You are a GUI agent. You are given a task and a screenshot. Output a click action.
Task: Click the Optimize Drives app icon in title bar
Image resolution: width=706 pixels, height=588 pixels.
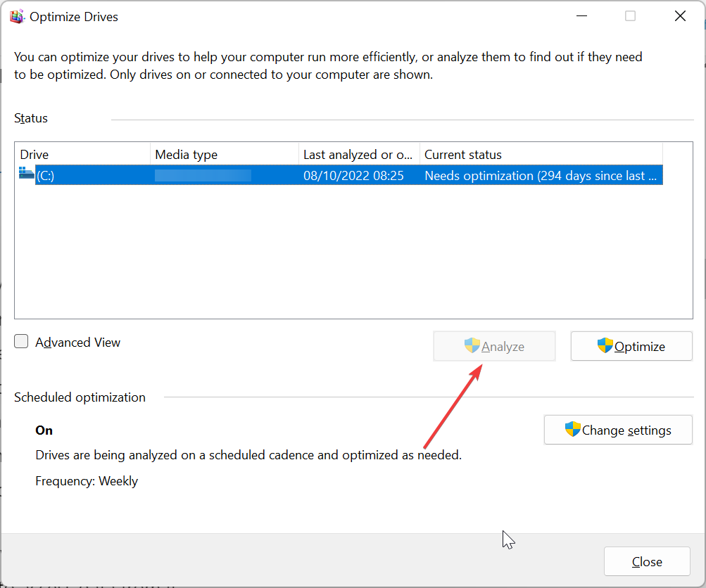click(x=17, y=17)
